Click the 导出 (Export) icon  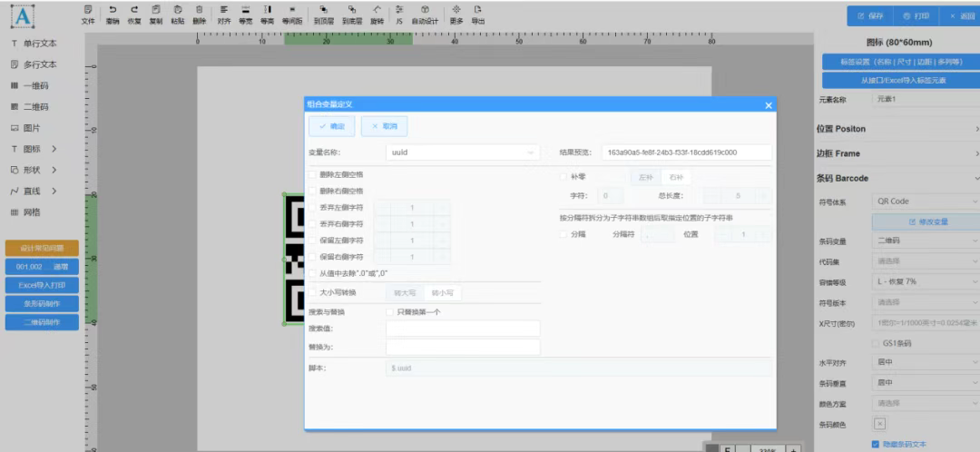point(478,15)
